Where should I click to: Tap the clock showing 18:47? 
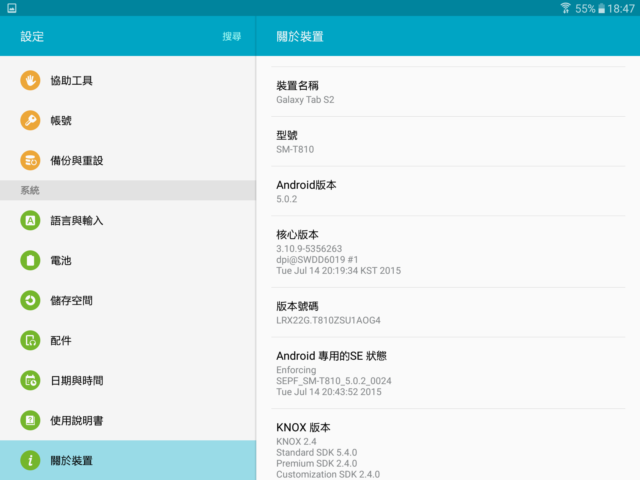tap(621, 9)
